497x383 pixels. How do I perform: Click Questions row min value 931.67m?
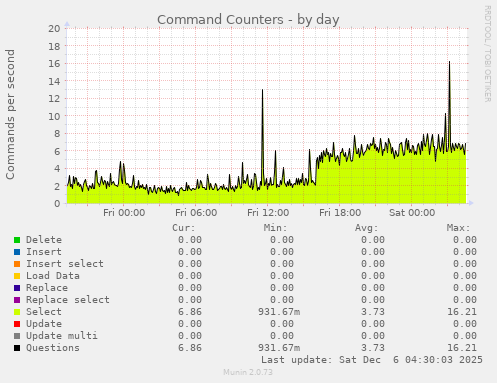(279, 348)
